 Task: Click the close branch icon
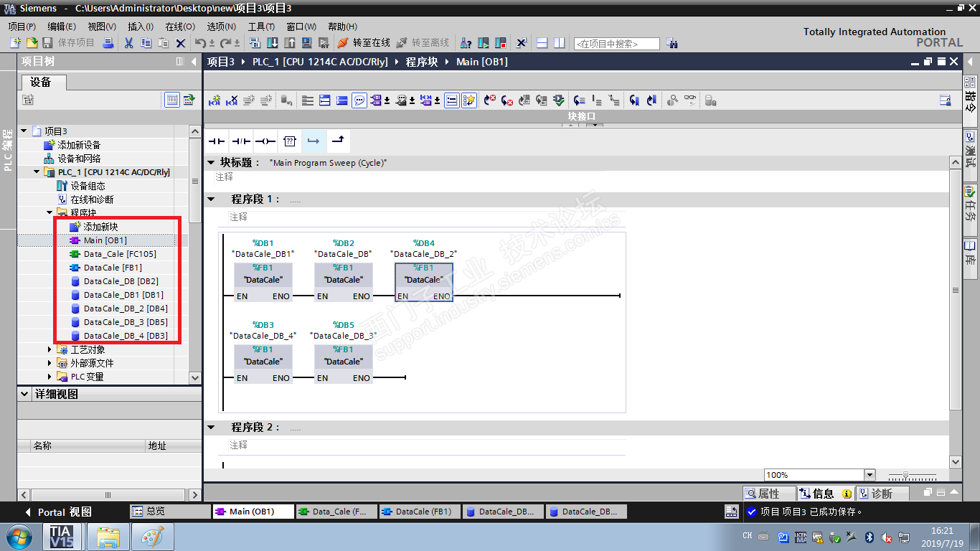pyautogui.click(x=338, y=141)
